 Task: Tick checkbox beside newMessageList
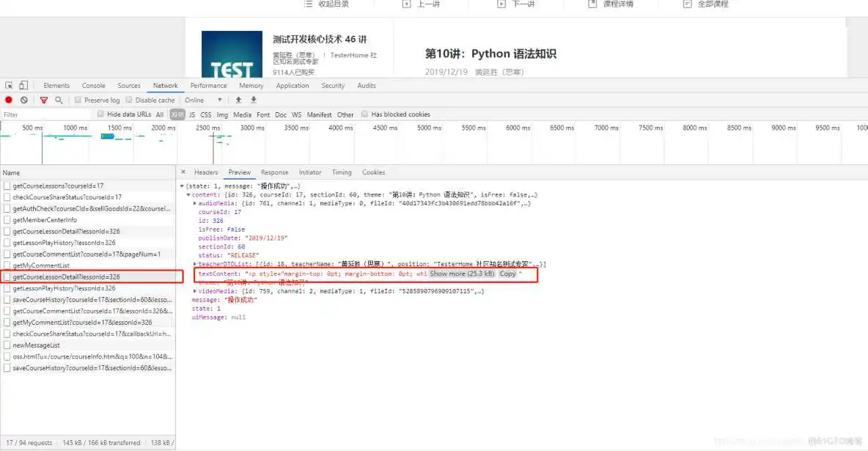point(7,345)
